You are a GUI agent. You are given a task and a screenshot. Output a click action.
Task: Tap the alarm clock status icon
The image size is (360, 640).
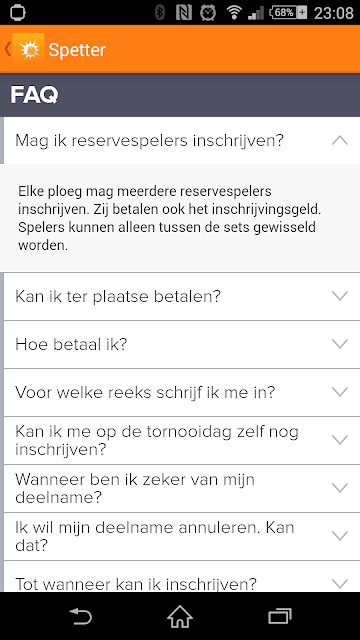pyautogui.click(x=208, y=13)
